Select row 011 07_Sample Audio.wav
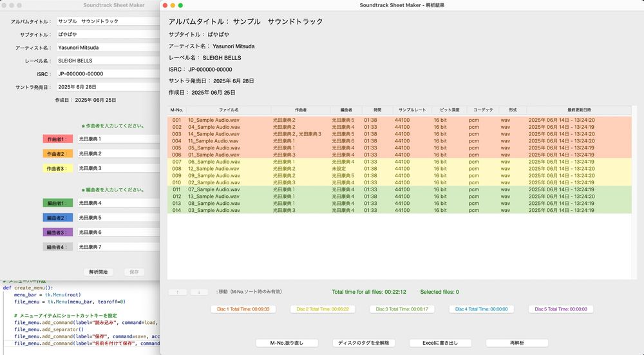644x355 pixels. tap(399, 189)
